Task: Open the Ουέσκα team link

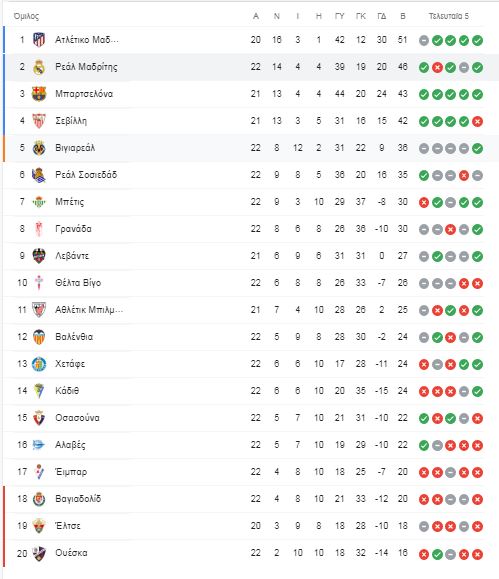Action: [71, 553]
